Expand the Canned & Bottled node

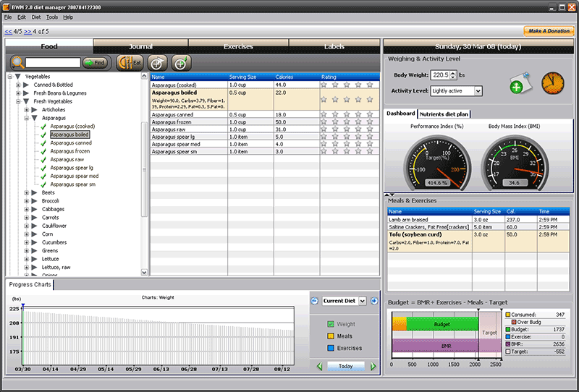(18, 85)
